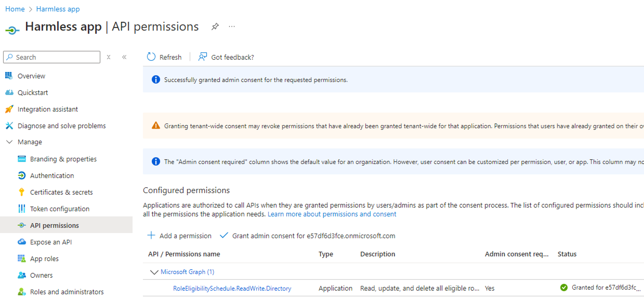Screen dimensions: 644x301
Task: Click the plus icon for Add a permission
Action: (151, 235)
